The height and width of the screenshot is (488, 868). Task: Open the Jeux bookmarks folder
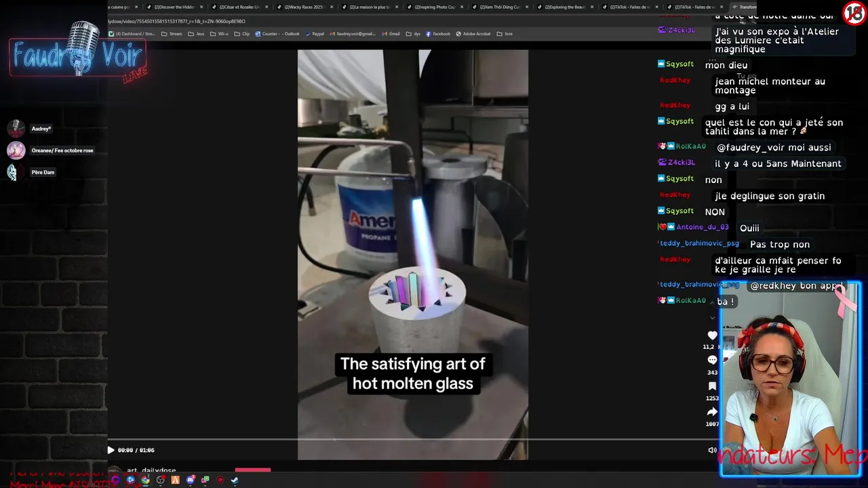[196, 34]
